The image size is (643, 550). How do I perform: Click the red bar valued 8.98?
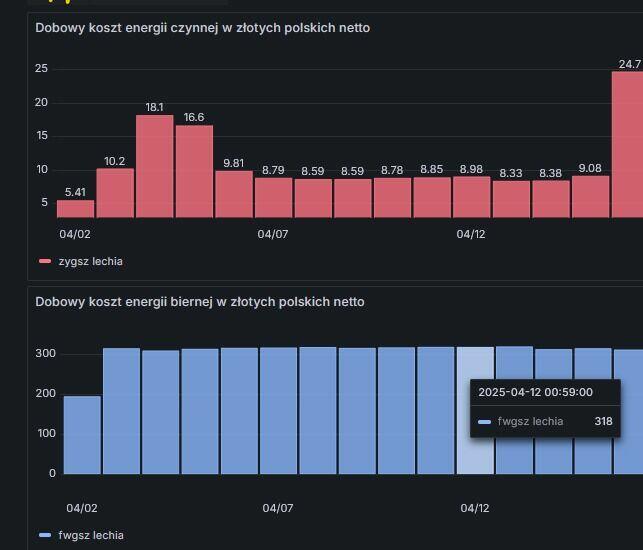pos(471,197)
